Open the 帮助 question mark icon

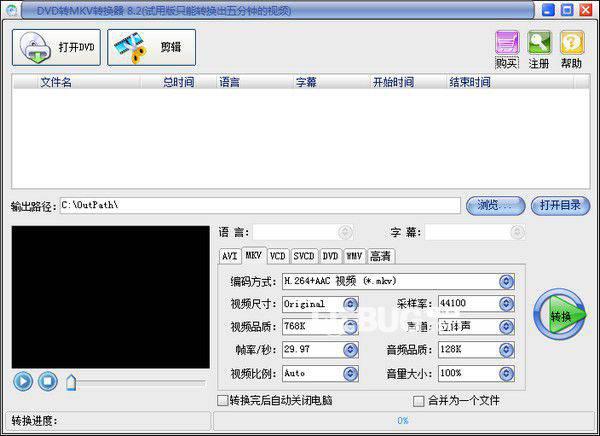pyautogui.click(x=572, y=43)
